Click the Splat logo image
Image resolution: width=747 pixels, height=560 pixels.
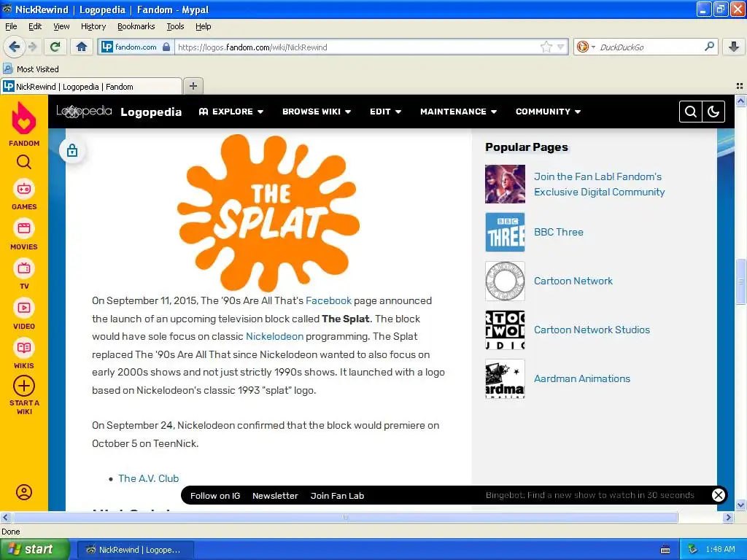coord(268,212)
